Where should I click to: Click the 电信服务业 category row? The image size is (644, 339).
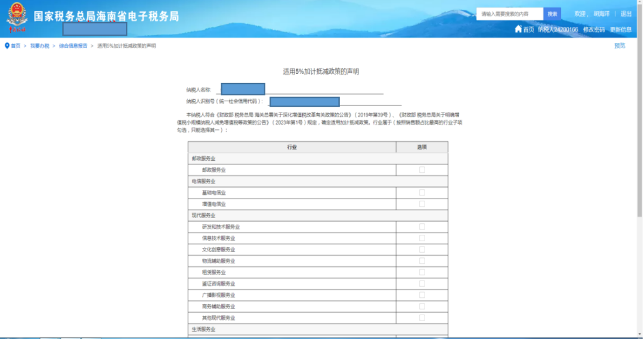[x=318, y=181]
